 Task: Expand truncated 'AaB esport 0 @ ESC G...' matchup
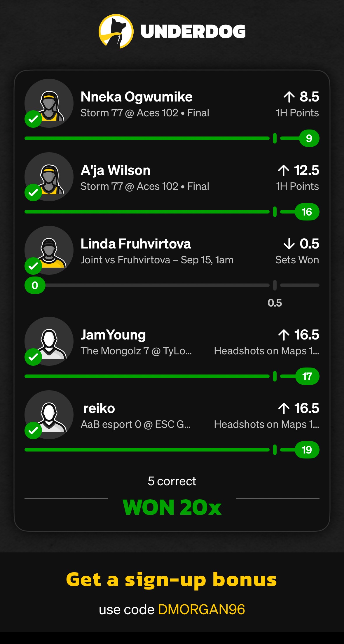point(135,424)
